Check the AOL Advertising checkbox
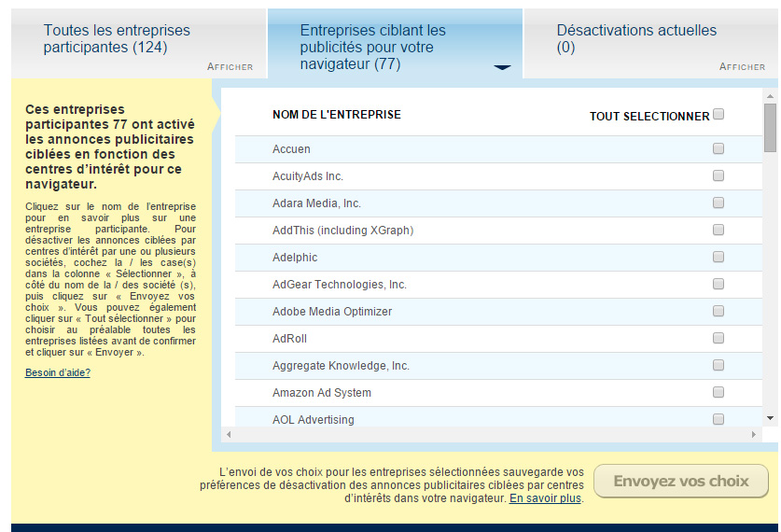Image resolution: width=781 pixels, height=532 pixels. (x=718, y=419)
